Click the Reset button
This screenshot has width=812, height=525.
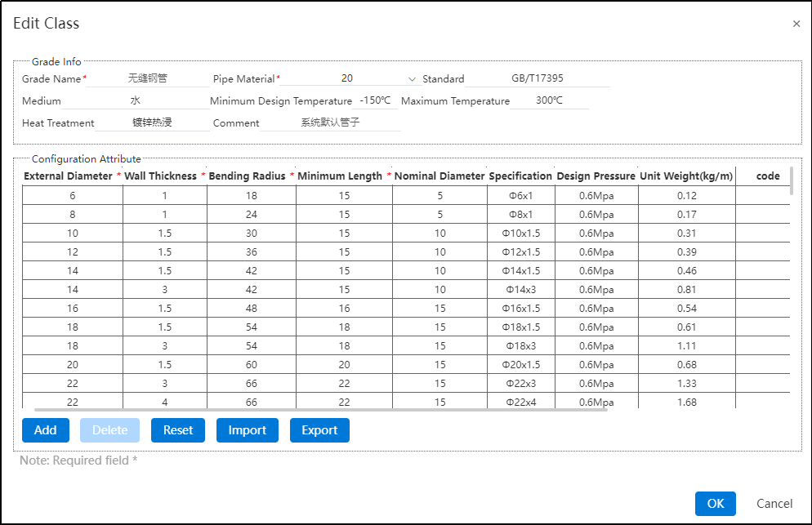178,430
